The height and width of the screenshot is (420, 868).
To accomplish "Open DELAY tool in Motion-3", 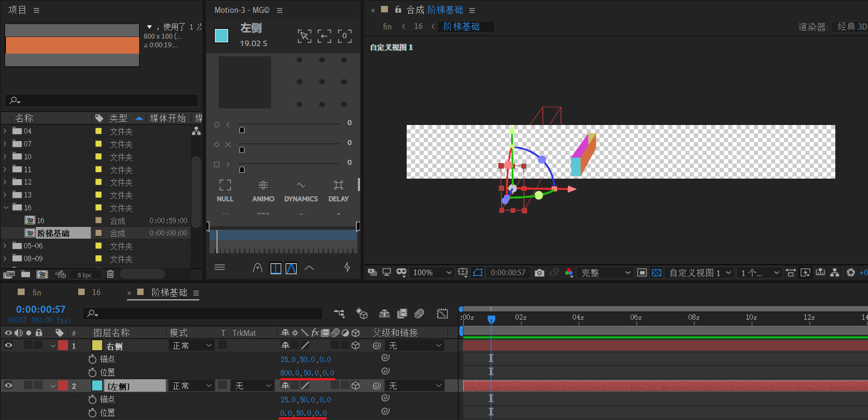I will coord(339,190).
